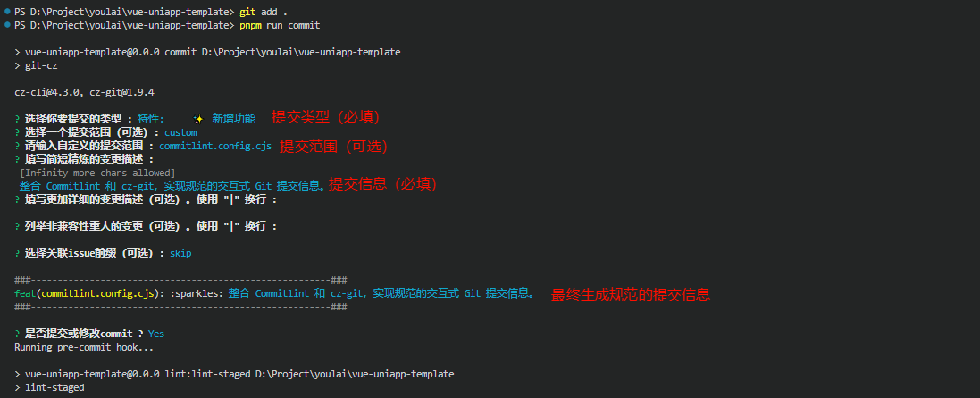
Task: Click the "pnpm run commit" command
Action: [280, 25]
